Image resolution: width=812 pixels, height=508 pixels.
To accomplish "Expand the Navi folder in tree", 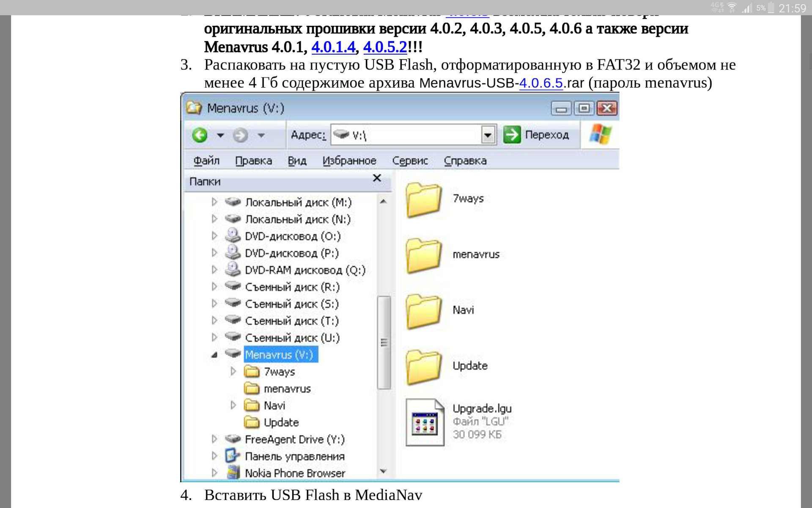I will 233,405.
